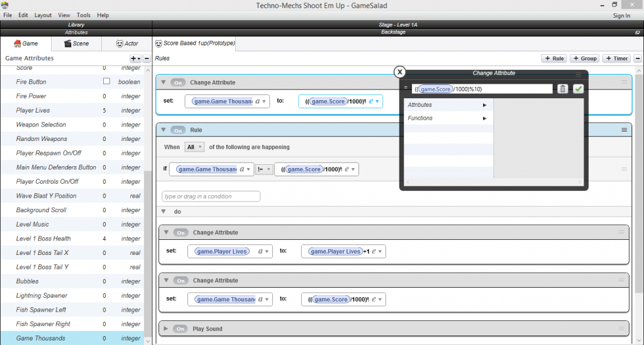Click drag handle of Play Sound behavior
644x345 pixels.
coord(621,329)
